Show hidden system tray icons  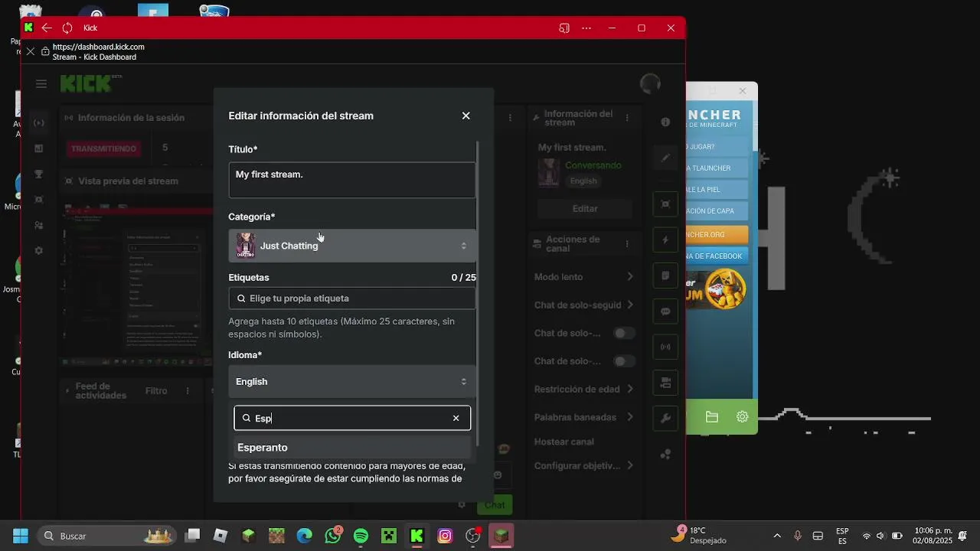pyautogui.click(x=777, y=536)
